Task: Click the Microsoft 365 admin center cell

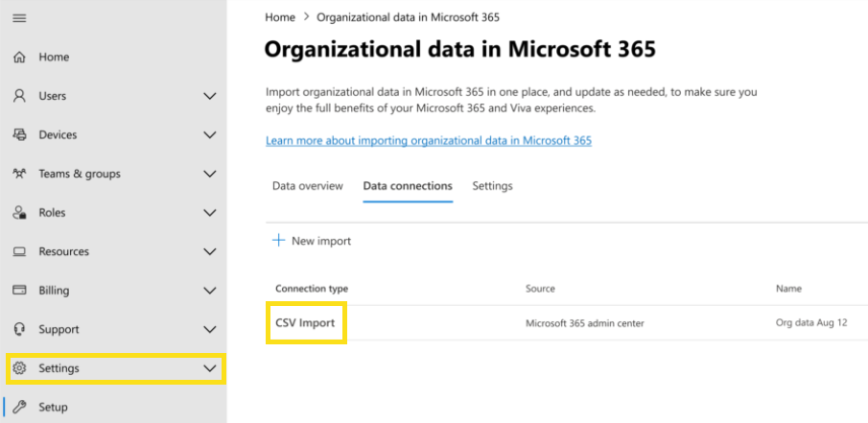Action: (584, 323)
